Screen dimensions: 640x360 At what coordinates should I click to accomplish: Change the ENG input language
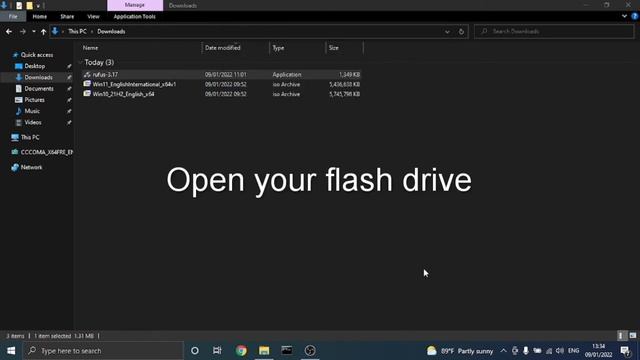tap(573, 351)
